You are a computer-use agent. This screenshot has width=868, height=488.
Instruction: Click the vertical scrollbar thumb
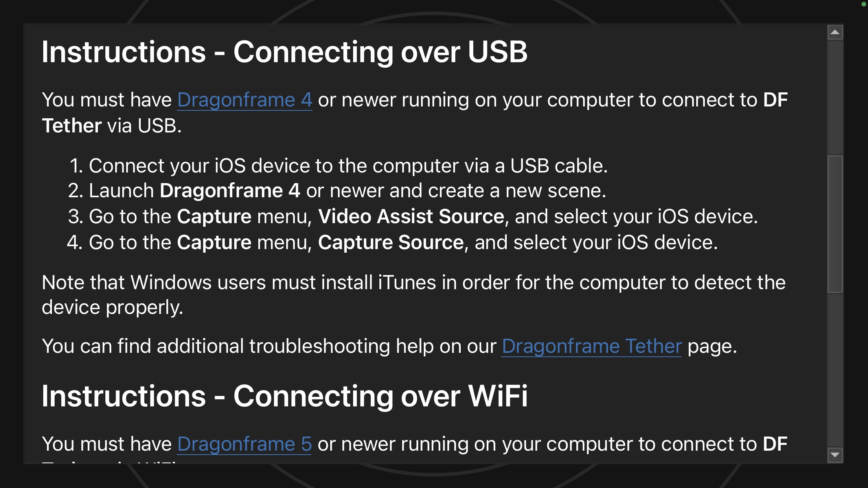coord(835,224)
